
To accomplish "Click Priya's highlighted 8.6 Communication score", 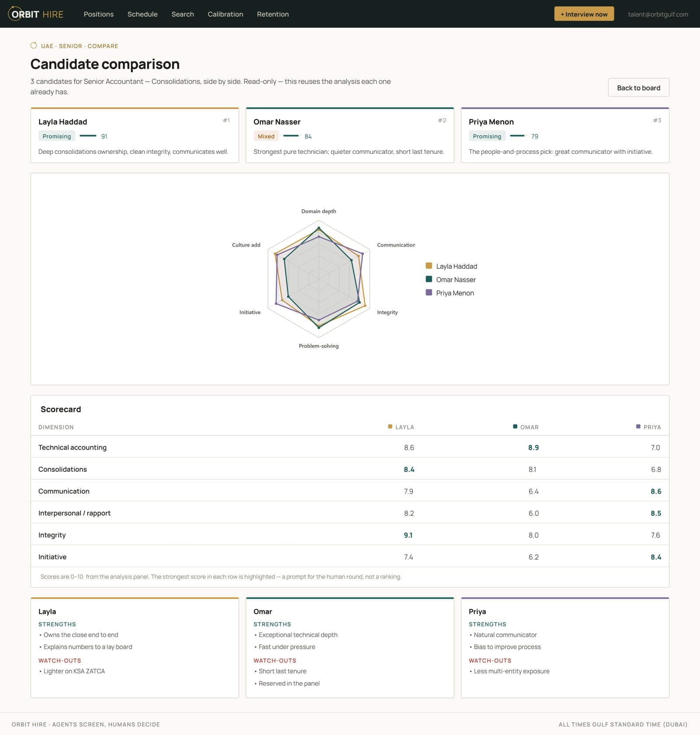I will click(656, 491).
